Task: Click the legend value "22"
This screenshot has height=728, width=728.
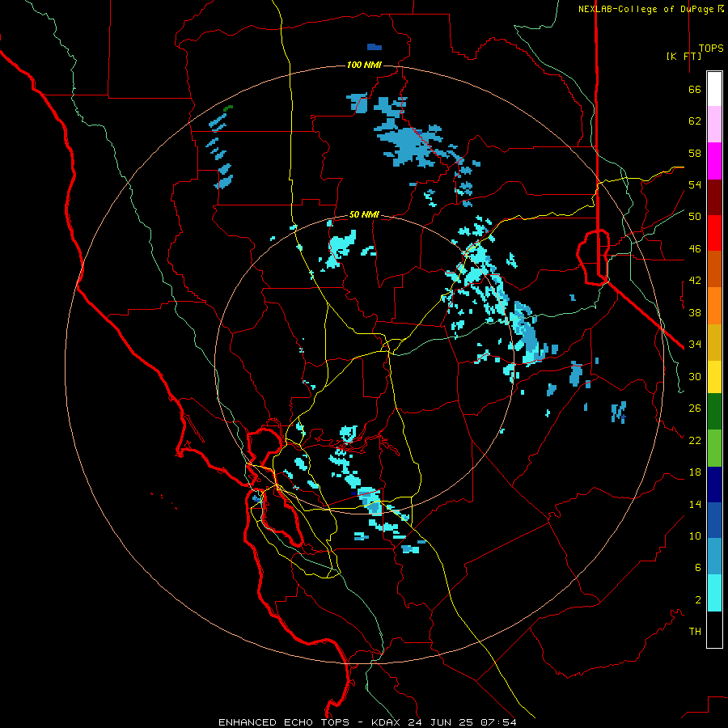Action: [695, 440]
